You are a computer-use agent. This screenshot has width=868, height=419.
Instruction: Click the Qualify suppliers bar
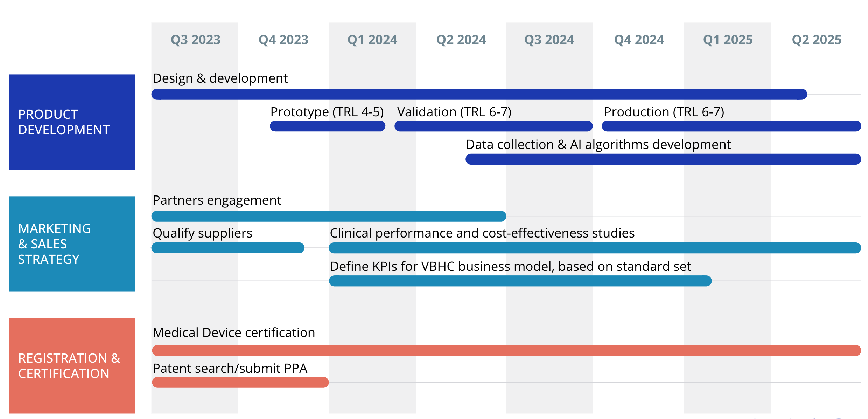[x=228, y=248]
